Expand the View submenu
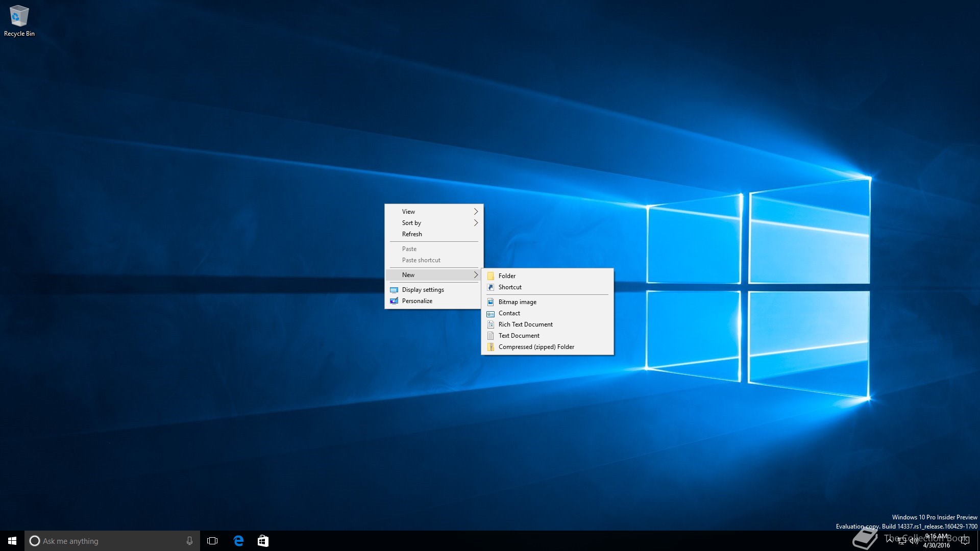Image resolution: width=980 pixels, height=551 pixels. point(434,211)
